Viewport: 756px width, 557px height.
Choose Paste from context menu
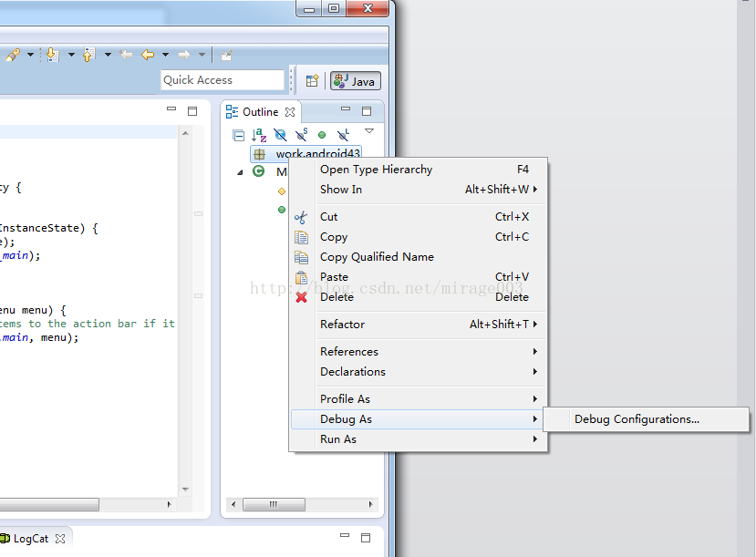click(418, 277)
